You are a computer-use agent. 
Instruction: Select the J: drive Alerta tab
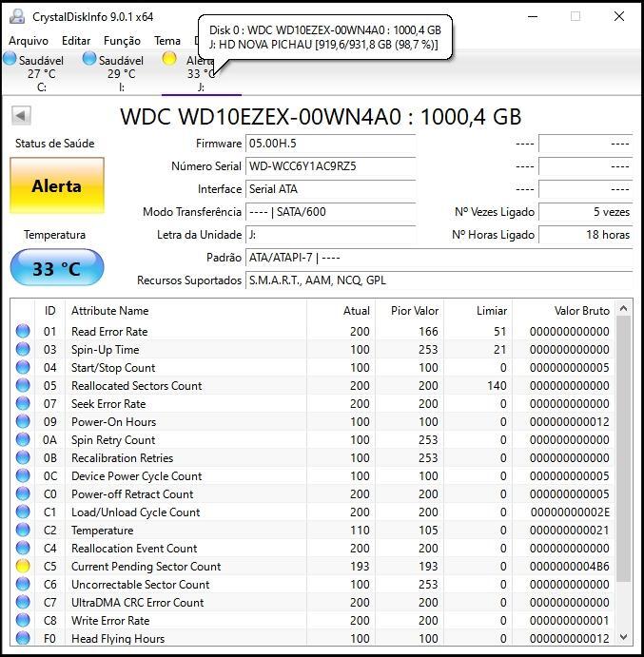[202, 73]
